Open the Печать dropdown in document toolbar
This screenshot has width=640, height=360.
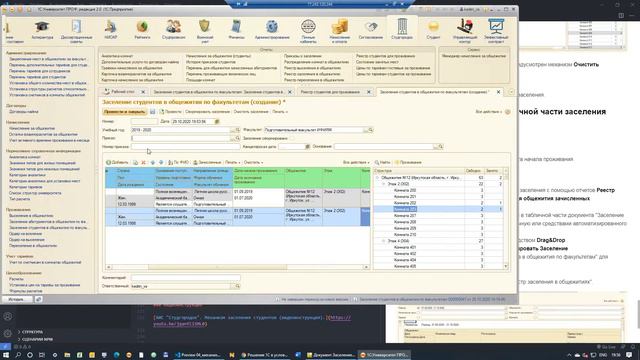click(280, 111)
